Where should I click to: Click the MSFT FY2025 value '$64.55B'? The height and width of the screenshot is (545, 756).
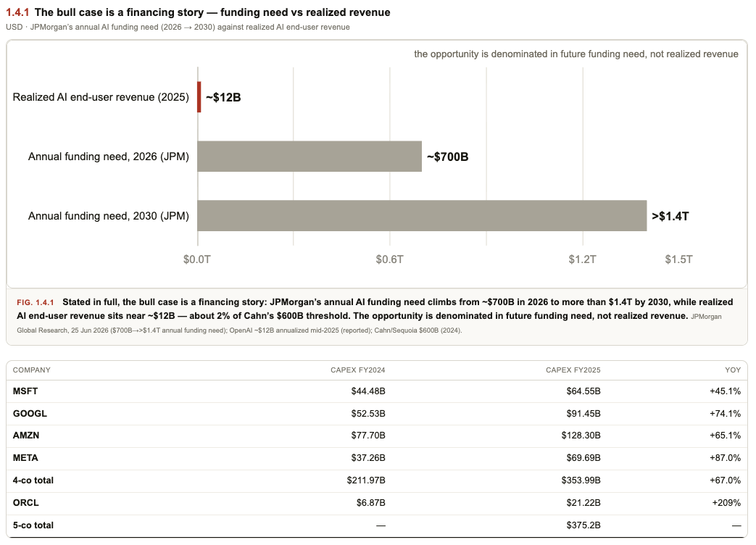pos(583,391)
